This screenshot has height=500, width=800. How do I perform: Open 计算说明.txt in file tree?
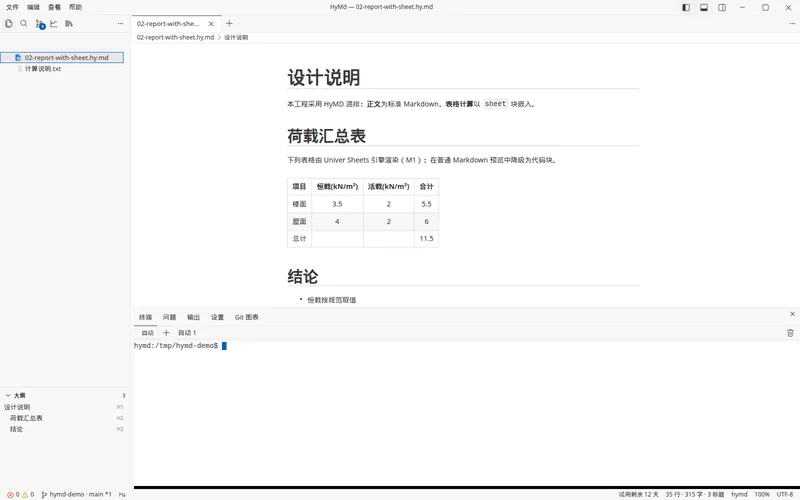click(x=43, y=69)
